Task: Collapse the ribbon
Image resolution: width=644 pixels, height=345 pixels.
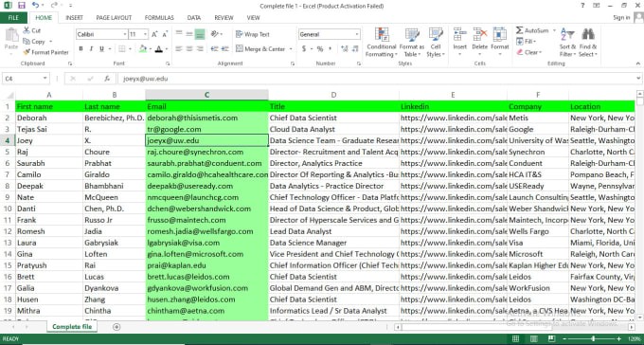Action: 637,64
